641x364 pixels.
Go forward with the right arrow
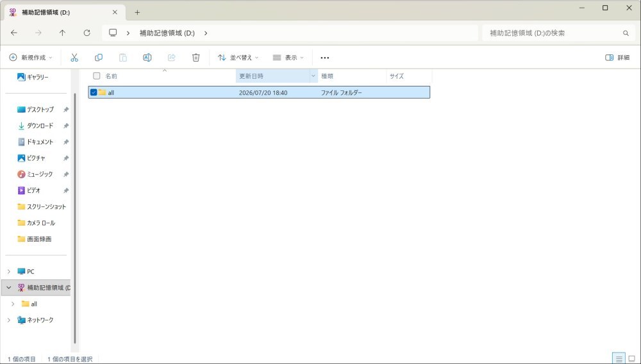click(x=38, y=33)
